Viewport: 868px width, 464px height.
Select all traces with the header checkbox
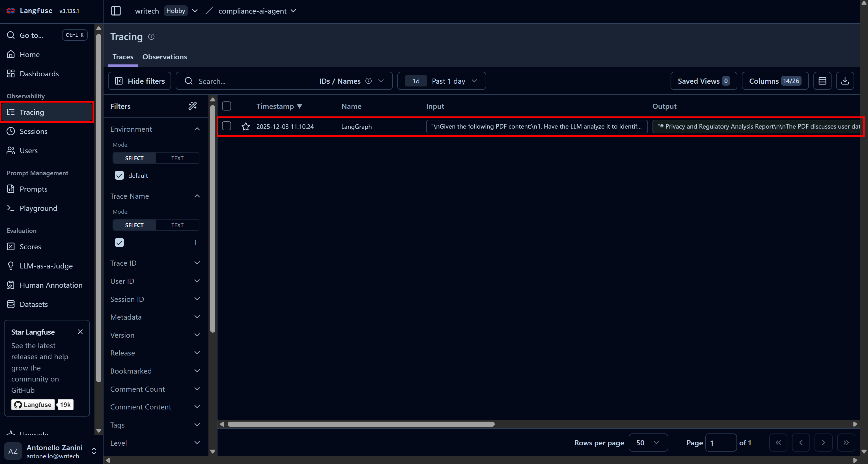(x=226, y=106)
